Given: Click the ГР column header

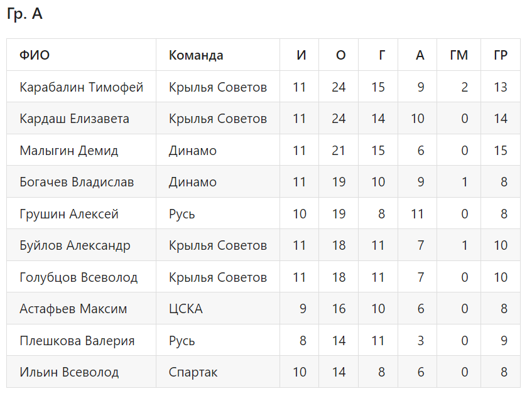Looking at the screenshot, I should (x=501, y=55).
